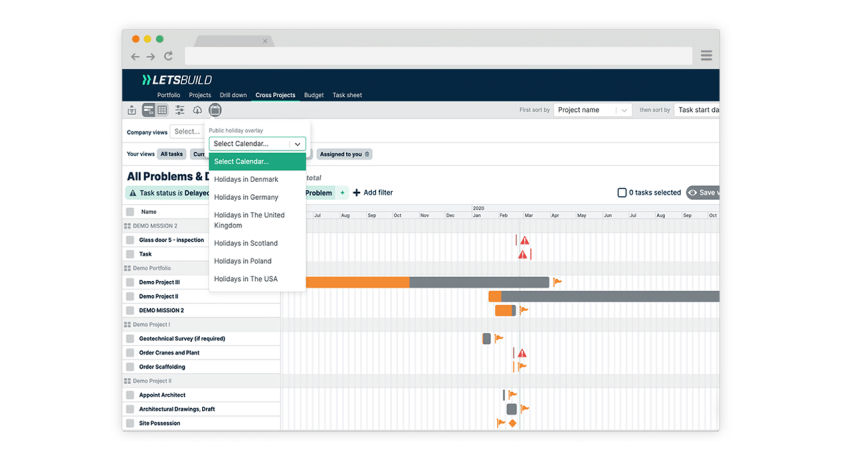Select the Order Cranes and Plant checkbox
The height and width of the screenshot is (460, 847).
pyautogui.click(x=130, y=353)
